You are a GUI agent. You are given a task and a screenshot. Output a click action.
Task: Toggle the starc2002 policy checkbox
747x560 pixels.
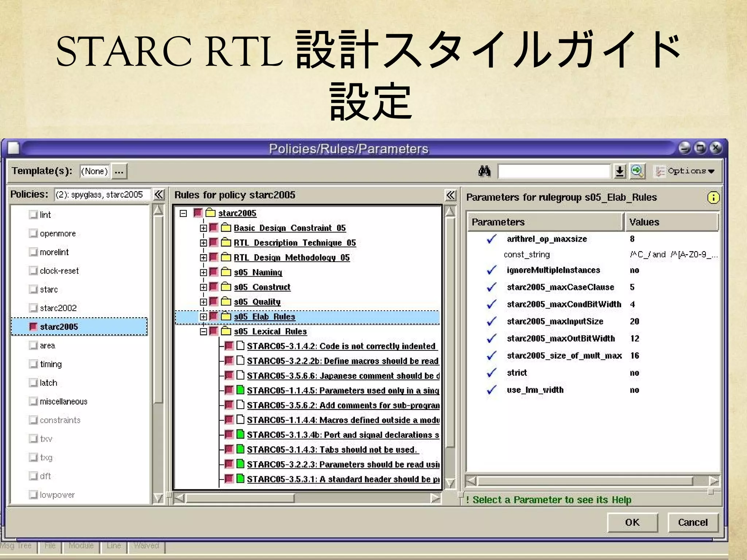pos(33,308)
